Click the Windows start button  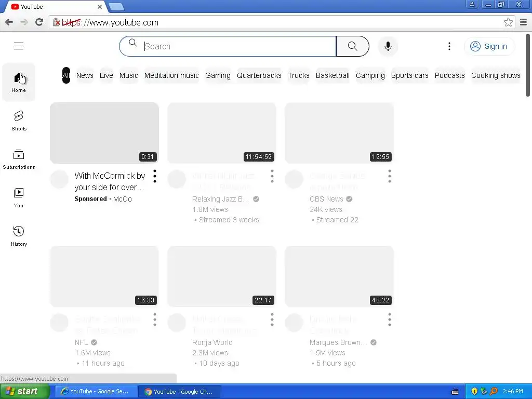[x=24, y=391]
